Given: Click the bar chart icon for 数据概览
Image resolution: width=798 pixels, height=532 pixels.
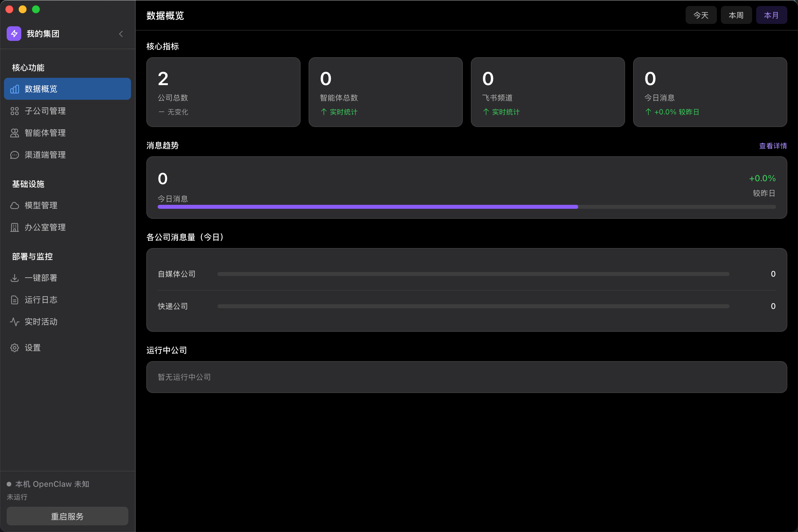Looking at the screenshot, I should (15, 89).
